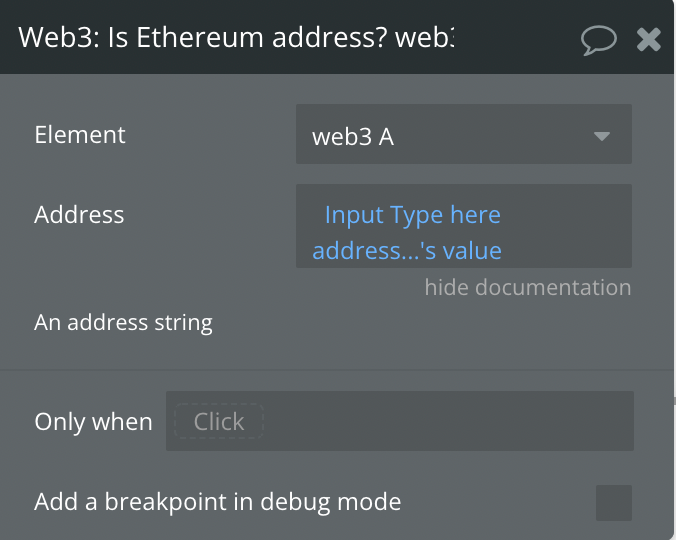Enable the breakpoint in debug mode checkbox
The height and width of the screenshot is (540, 676).
tap(614, 503)
